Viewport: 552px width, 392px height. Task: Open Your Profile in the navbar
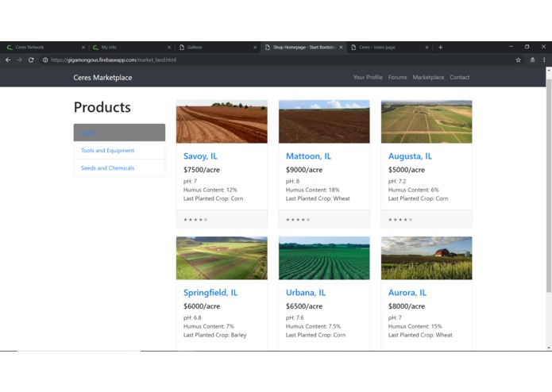point(368,77)
